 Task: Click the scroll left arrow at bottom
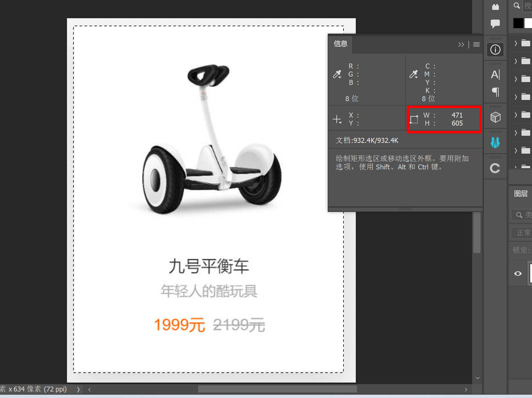[89, 389]
